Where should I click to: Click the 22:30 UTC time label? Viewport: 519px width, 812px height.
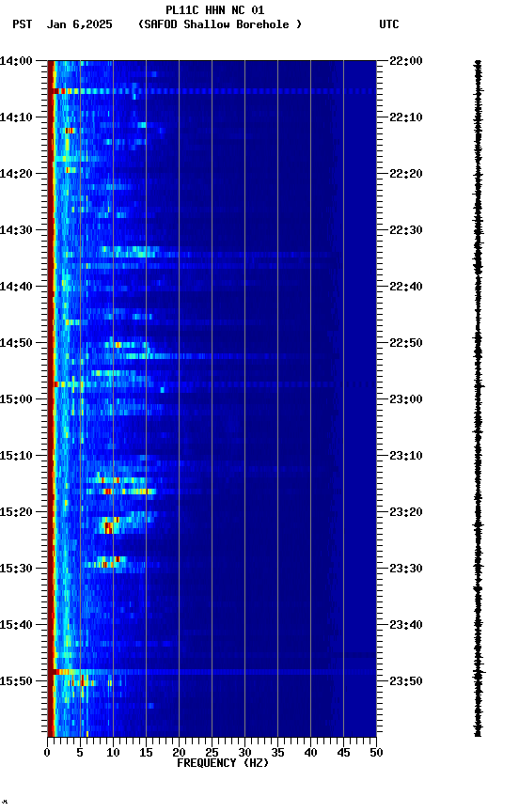pyautogui.click(x=406, y=230)
